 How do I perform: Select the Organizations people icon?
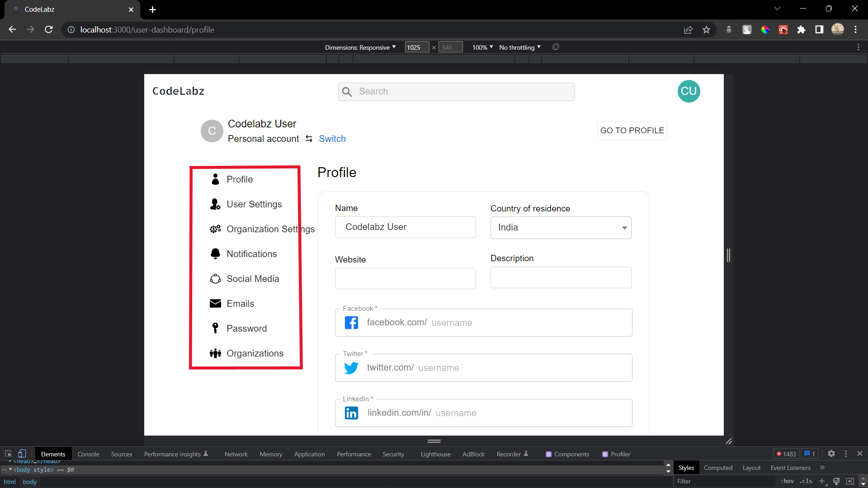pos(215,353)
